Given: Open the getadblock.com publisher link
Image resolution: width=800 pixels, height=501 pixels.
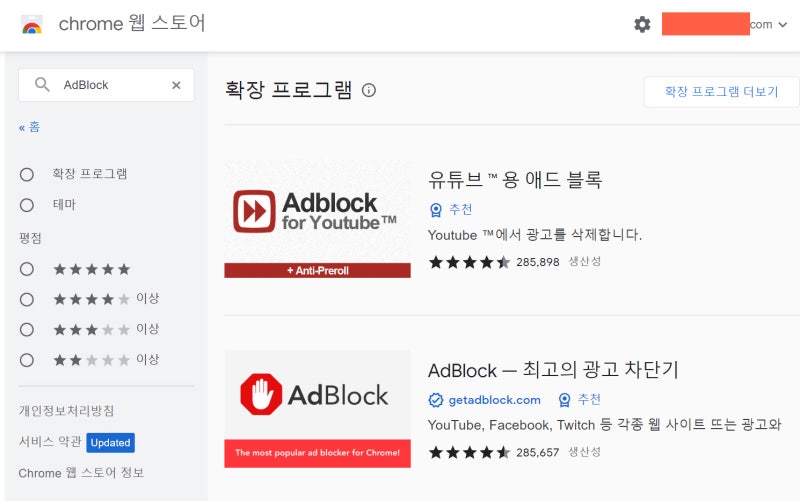Looking at the screenshot, I should click(x=494, y=400).
